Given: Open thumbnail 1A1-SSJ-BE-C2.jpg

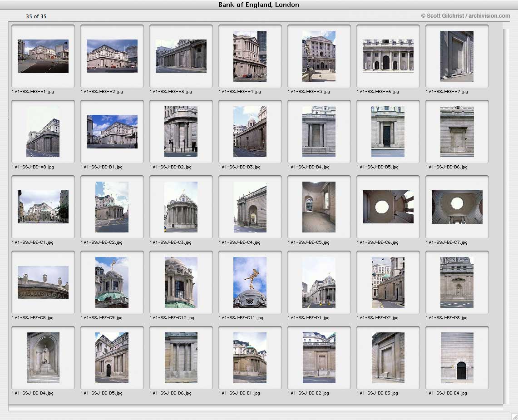Looking at the screenshot, I should [x=112, y=207].
